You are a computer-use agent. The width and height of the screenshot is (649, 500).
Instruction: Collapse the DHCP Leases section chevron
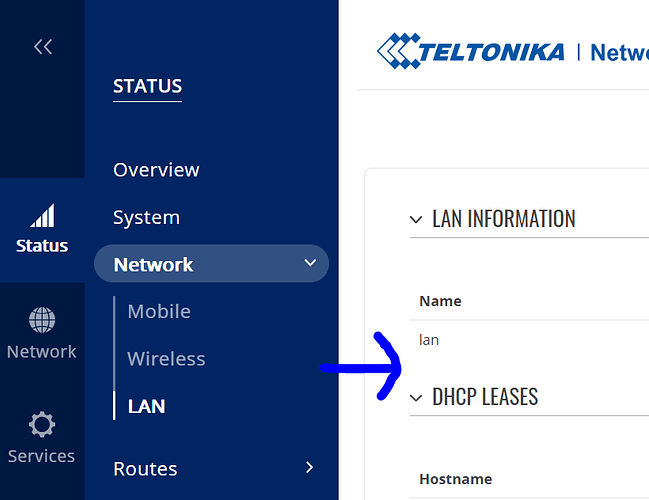pos(416,398)
